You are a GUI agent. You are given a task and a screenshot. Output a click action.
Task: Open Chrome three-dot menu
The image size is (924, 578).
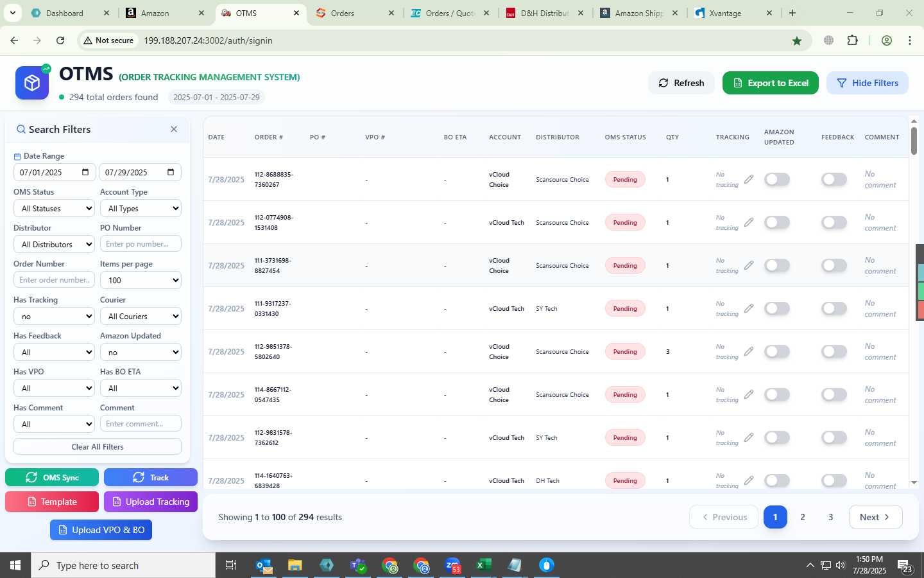click(x=910, y=40)
